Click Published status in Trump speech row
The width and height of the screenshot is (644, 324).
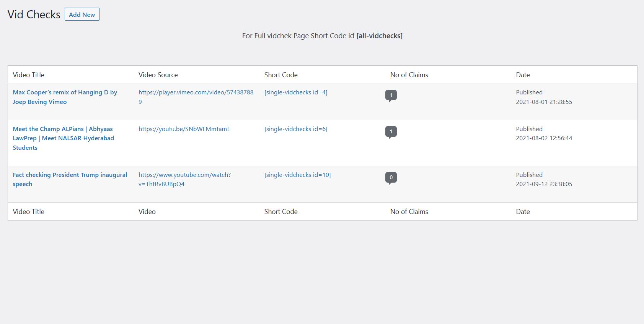click(x=529, y=175)
